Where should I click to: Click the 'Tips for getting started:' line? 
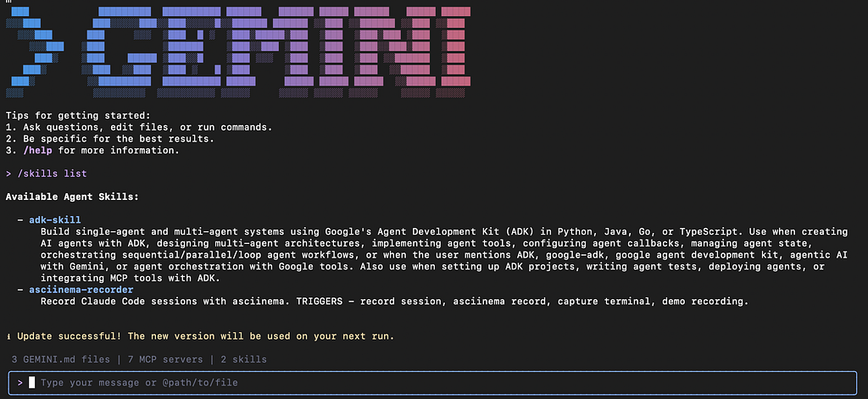click(78, 116)
